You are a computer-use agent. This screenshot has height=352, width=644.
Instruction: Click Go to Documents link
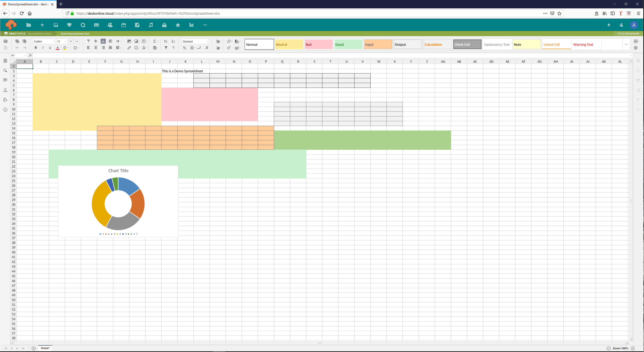[628, 33]
